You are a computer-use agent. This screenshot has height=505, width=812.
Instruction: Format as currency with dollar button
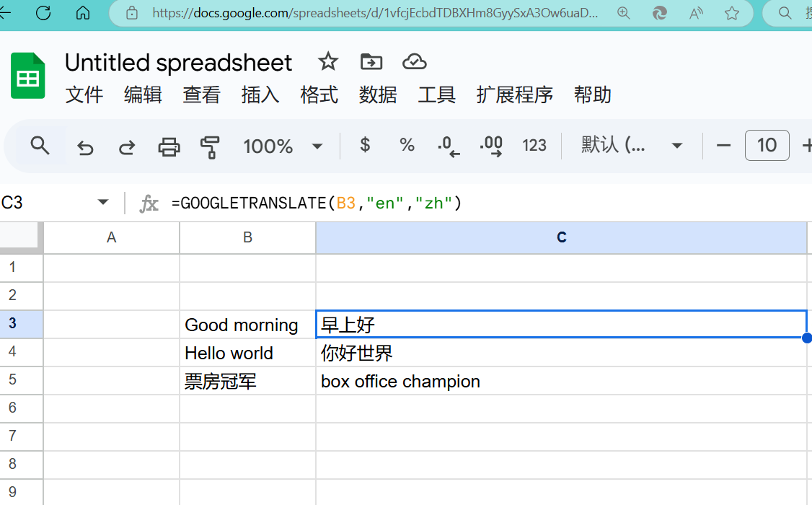click(x=365, y=146)
